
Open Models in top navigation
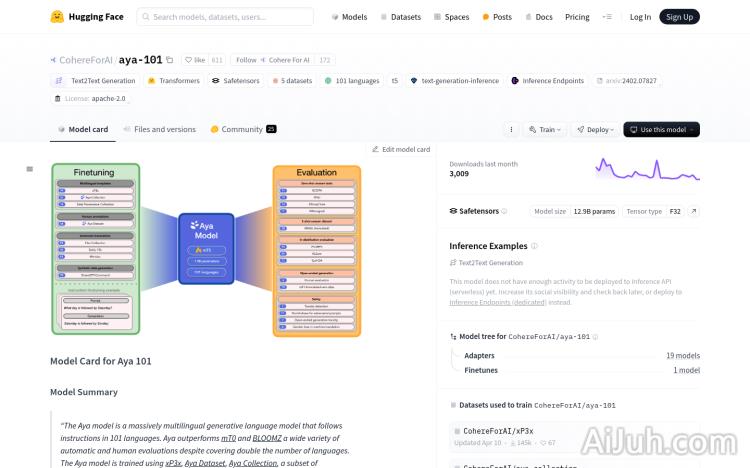349,17
